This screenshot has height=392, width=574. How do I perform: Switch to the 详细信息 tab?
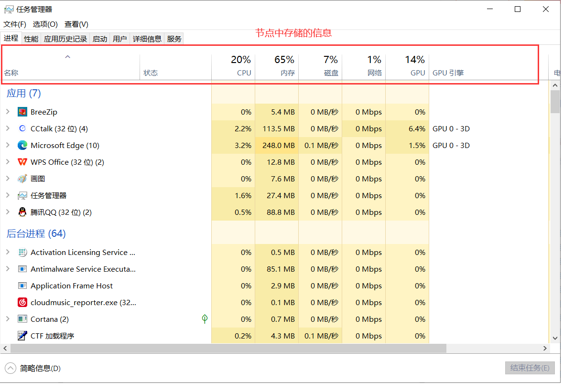point(147,39)
